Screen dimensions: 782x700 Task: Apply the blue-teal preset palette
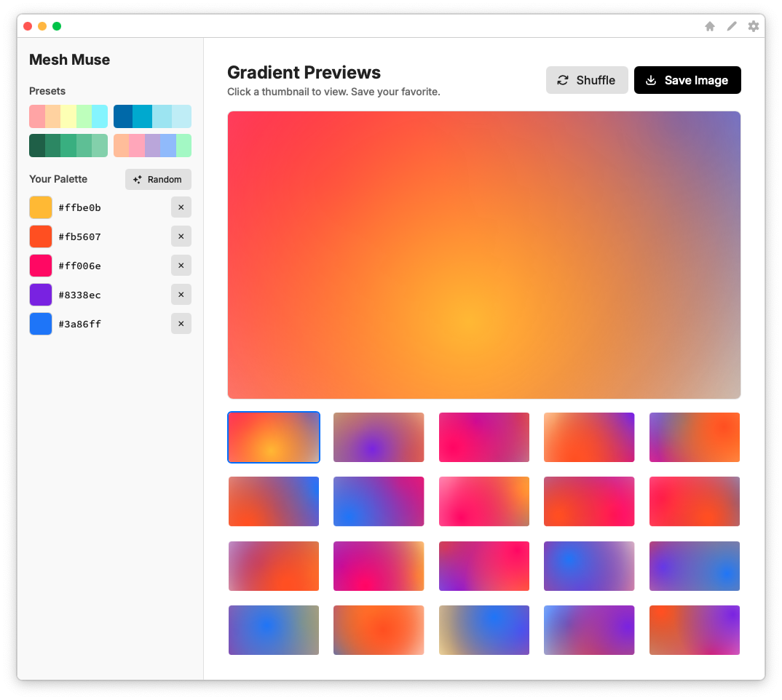[x=152, y=116]
